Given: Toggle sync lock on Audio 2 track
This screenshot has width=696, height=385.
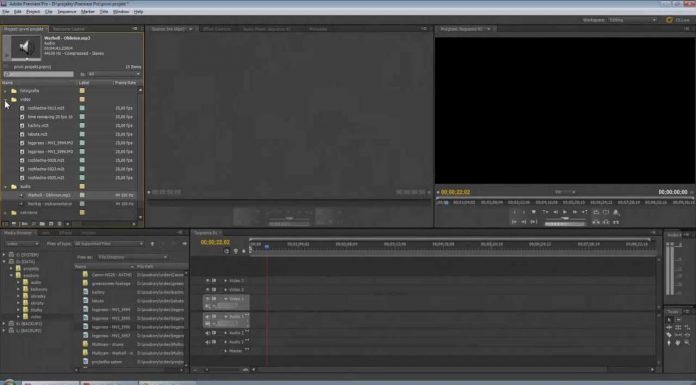Looking at the screenshot, I should 214,333.
